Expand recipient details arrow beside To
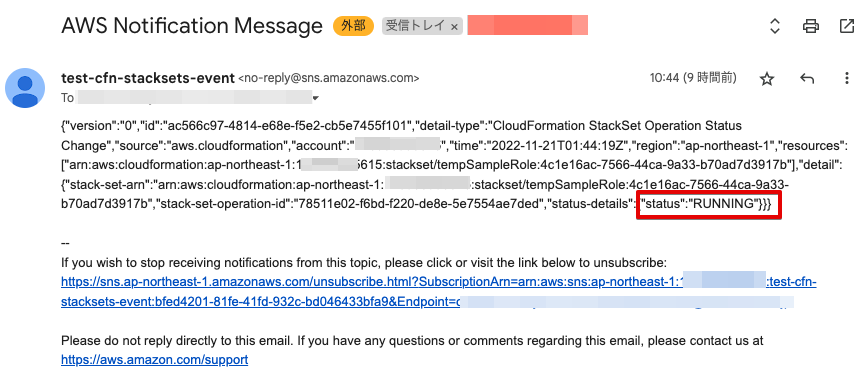This screenshot has height=374, width=860. coord(315,99)
